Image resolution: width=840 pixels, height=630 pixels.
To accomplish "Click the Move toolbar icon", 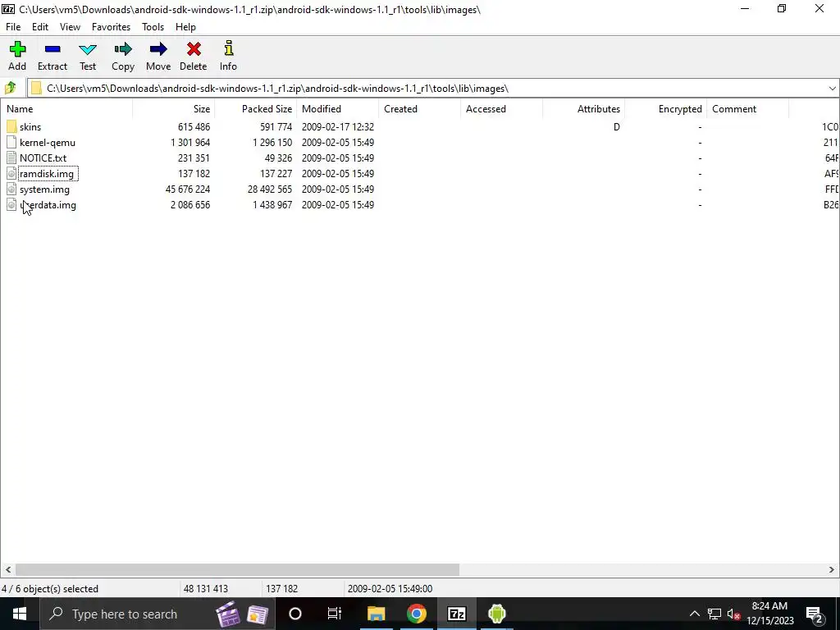I will [158, 56].
